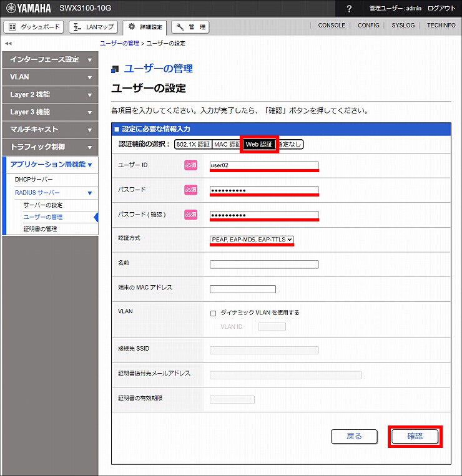Collapse the sidebar with the double-arrow icon
The height and width of the screenshot is (476, 462).
pos(8,44)
